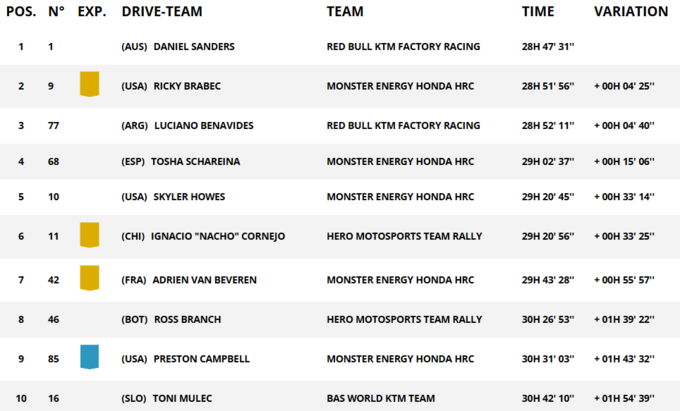This screenshot has height=411, width=680.
Task: Click the EXP. column header
Action: 92,12
